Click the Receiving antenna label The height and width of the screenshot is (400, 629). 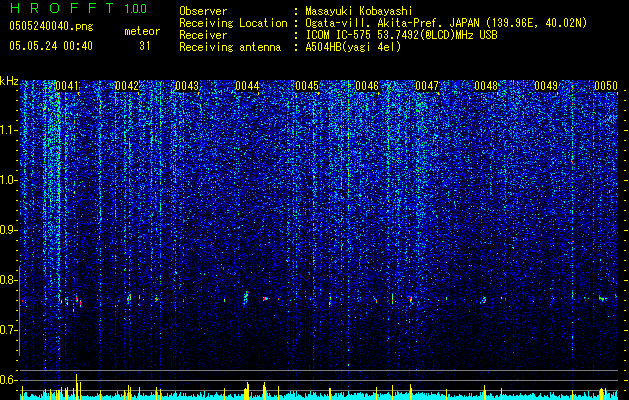coord(230,47)
